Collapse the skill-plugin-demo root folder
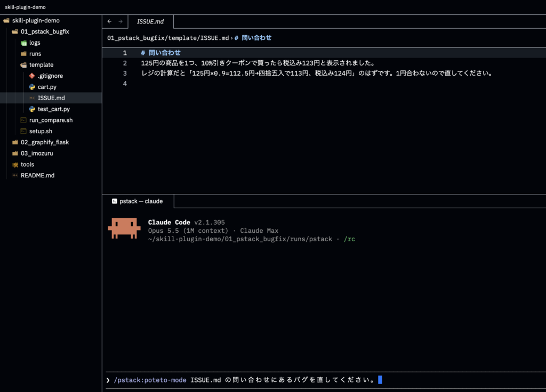This screenshot has width=546, height=392. [x=36, y=21]
